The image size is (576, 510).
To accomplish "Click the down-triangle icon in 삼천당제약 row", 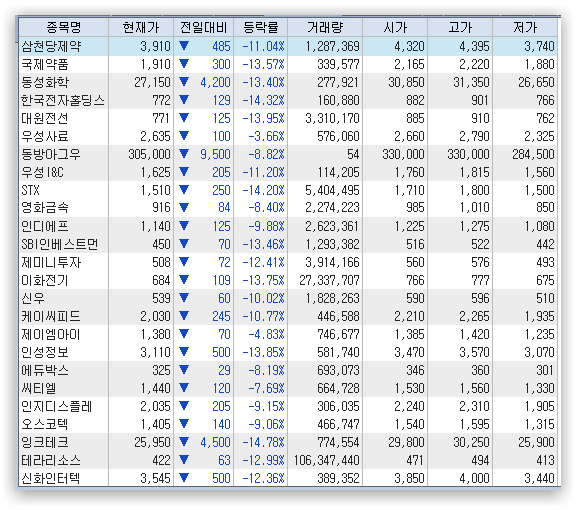I will 184,46.
